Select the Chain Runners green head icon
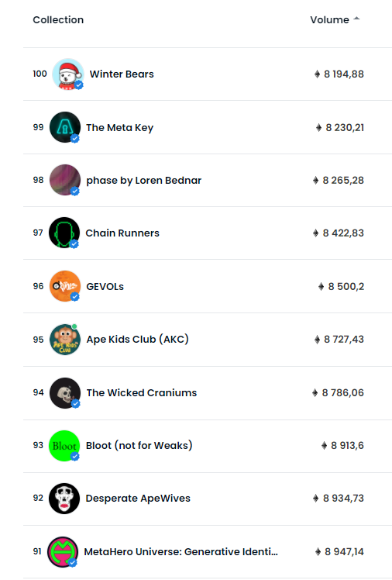The width and height of the screenshot is (392, 580). tap(64, 233)
